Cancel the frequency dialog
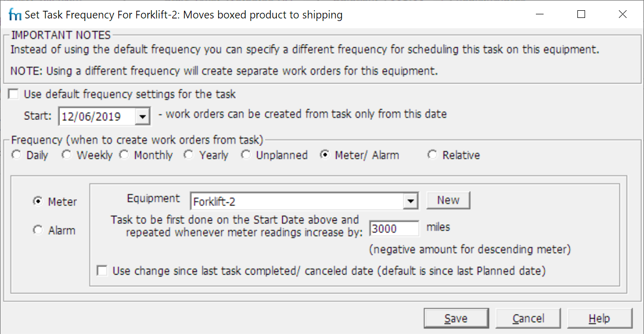Screen dimensions: 644x334 click(528, 319)
